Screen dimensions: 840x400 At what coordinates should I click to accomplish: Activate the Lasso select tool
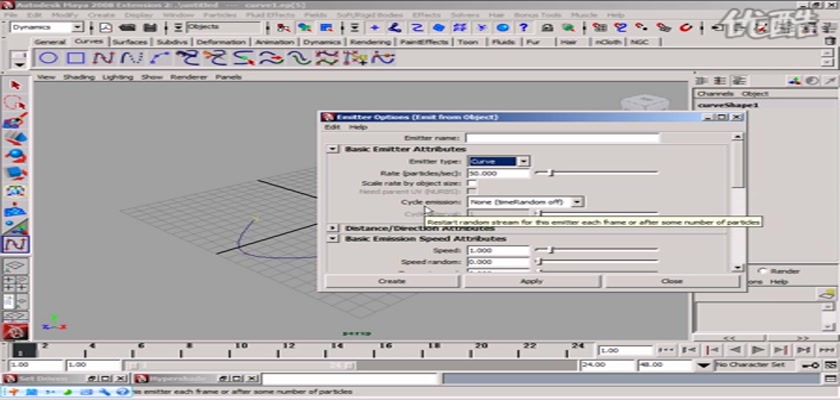click(x=16, y=103)
